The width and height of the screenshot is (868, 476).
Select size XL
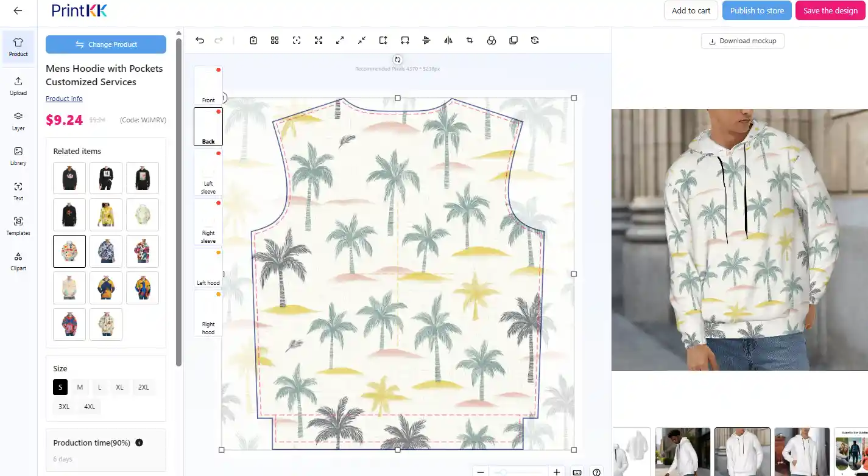(x=119, y=387)
